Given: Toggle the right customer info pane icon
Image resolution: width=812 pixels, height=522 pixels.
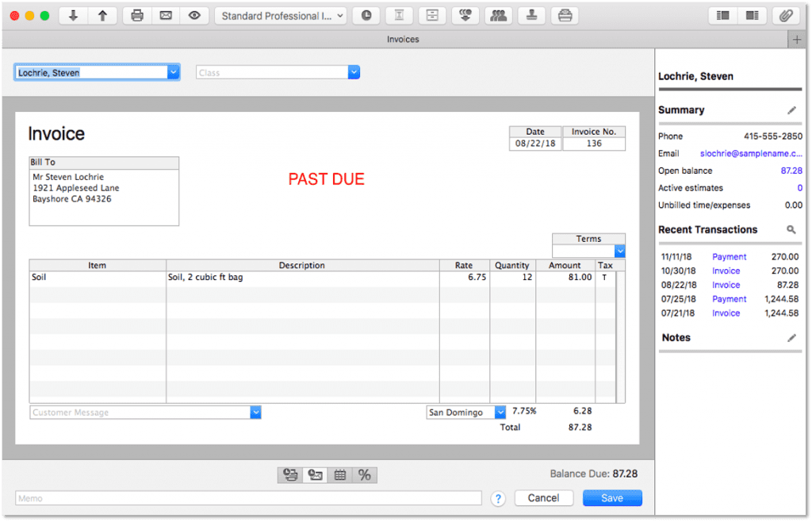Looking at the screenshot, I should [x=752, y=16].
